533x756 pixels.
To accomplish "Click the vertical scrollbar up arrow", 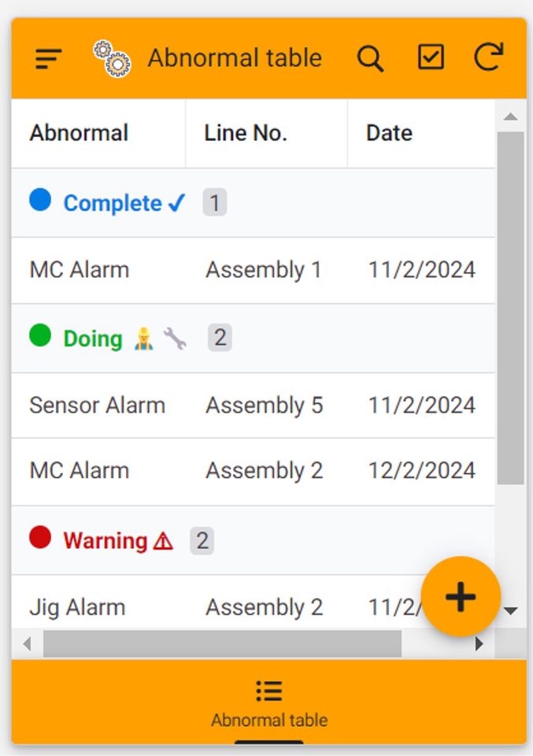I will pyautogui.click(x=511, y=117).
